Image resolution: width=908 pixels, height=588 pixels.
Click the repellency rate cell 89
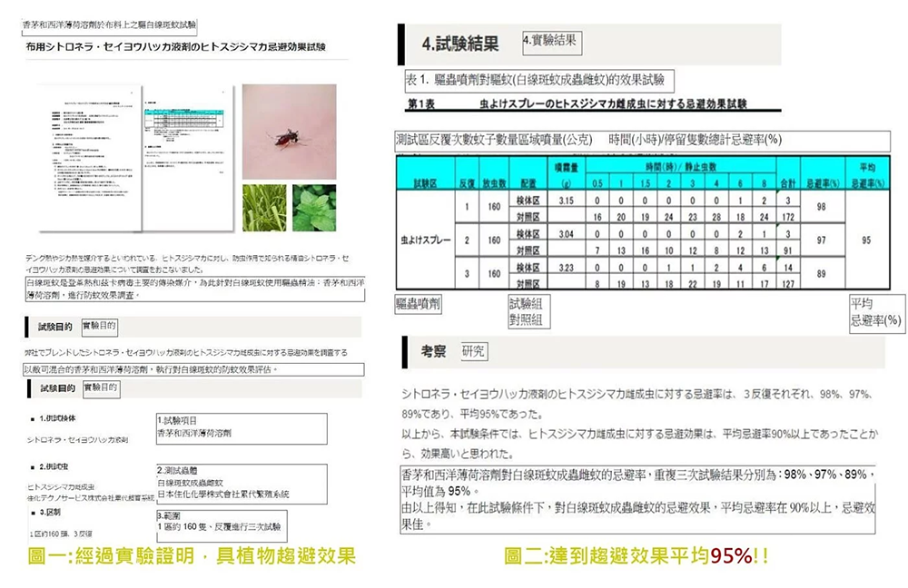821,274
